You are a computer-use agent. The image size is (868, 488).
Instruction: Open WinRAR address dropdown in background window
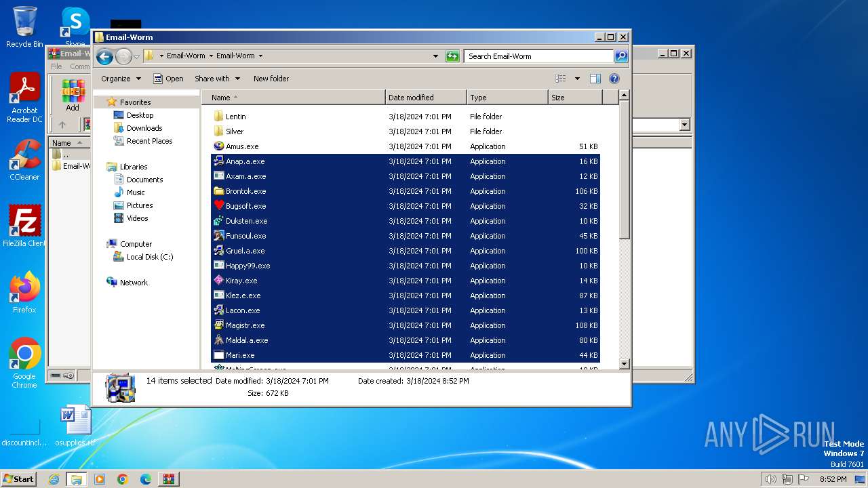684,125
